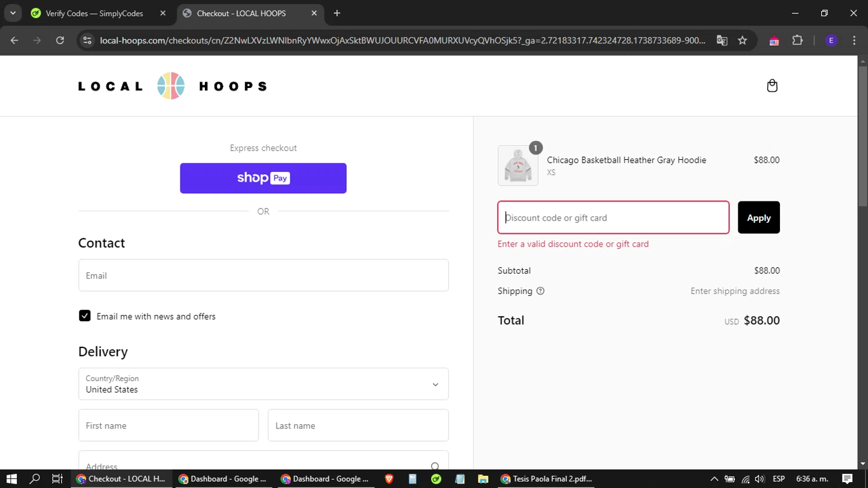
Task: Click the ESP language indicator
Action: (779, 479)
